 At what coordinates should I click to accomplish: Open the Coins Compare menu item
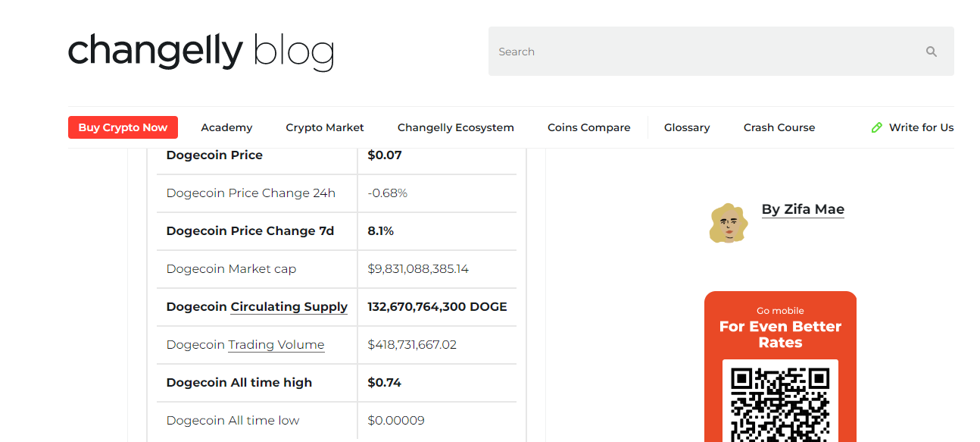[589, 127]
